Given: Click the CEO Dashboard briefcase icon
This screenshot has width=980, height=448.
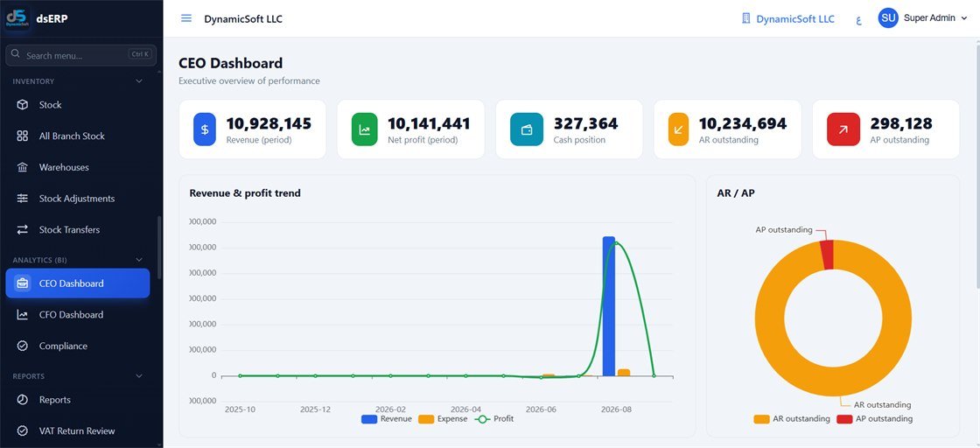Looking at the screenshot, I should pyautogui.click(x=23, y=283).
